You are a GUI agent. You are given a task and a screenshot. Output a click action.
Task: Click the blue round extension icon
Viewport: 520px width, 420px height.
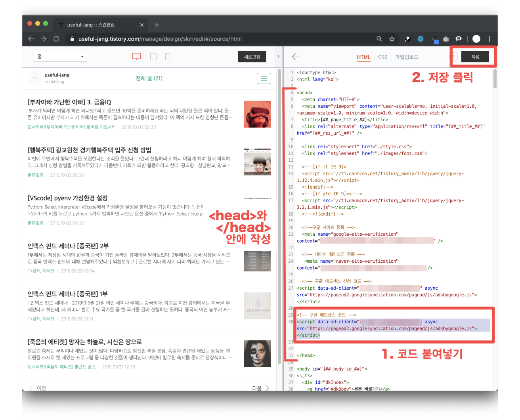pos(421,39)
